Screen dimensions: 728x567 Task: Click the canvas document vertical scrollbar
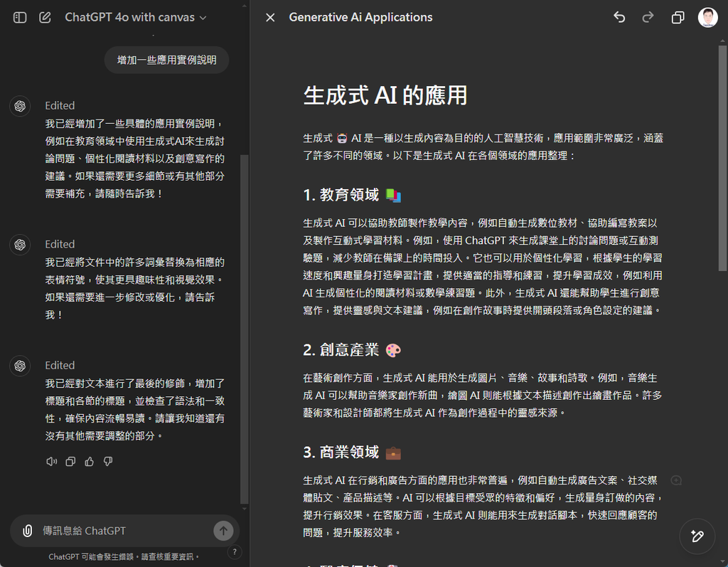tap(722, 158)
